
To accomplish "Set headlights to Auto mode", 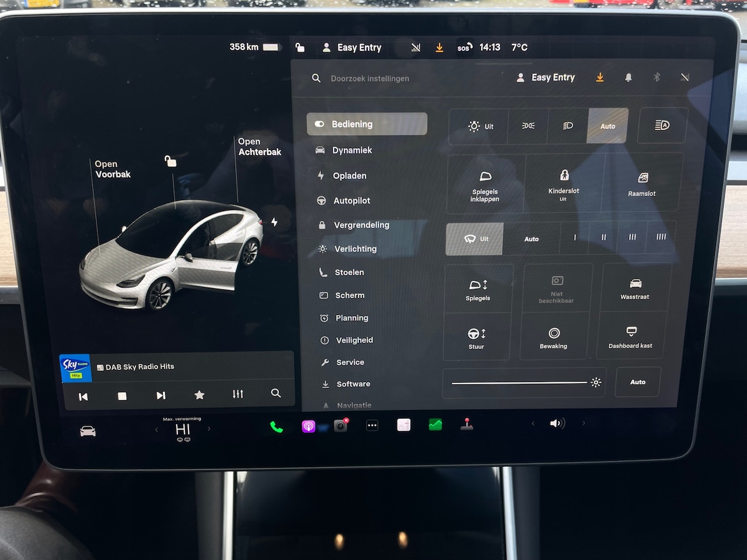I will click(608, 126).
